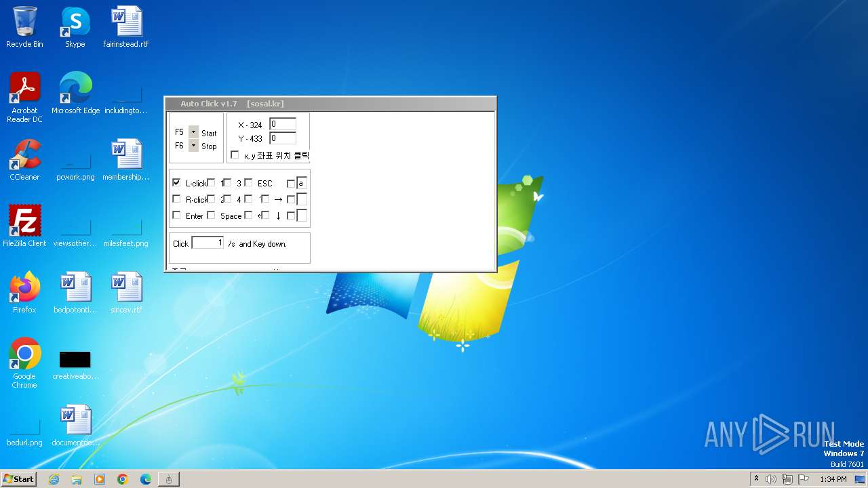Select the documentde file icon on desktop
Screen dimensions: 868x488
[75, 425]
